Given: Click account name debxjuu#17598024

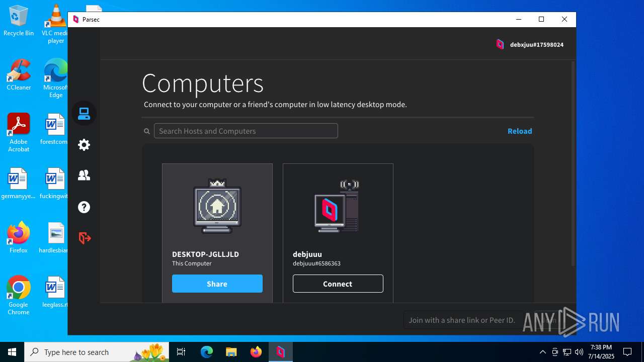Looking at the screenshot, I should (x=537, y=44).
